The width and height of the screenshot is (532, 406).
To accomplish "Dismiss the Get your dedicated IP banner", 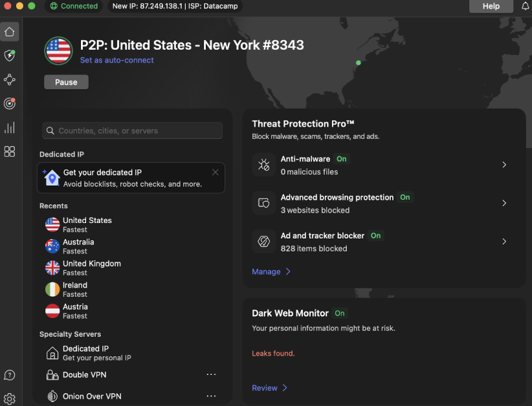I will 215,172.
